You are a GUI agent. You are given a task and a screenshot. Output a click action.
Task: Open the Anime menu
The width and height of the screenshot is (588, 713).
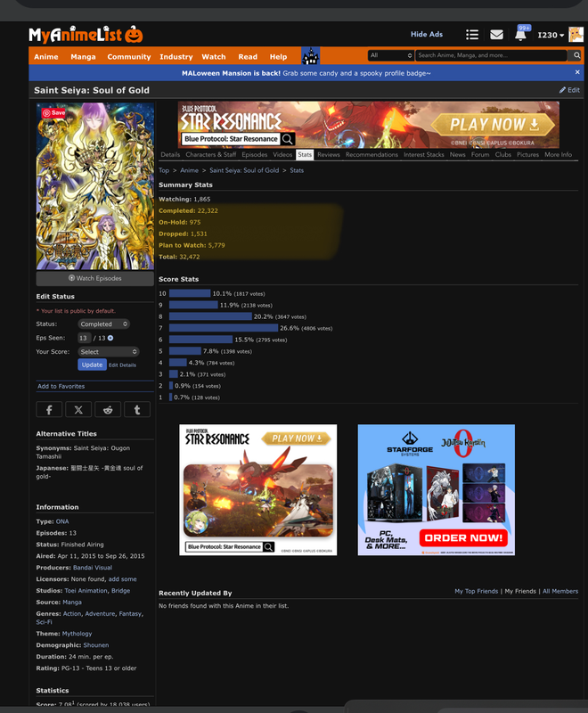[x=46, y=57]
